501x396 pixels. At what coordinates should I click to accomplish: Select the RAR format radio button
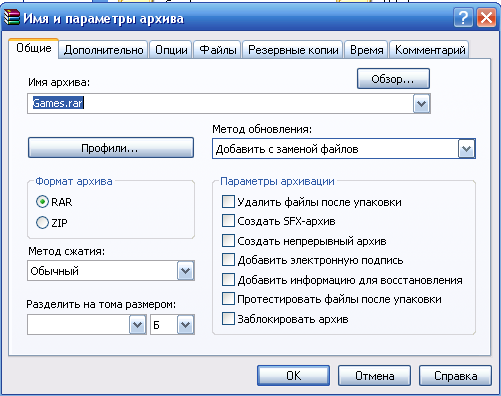tap(42, 202)
